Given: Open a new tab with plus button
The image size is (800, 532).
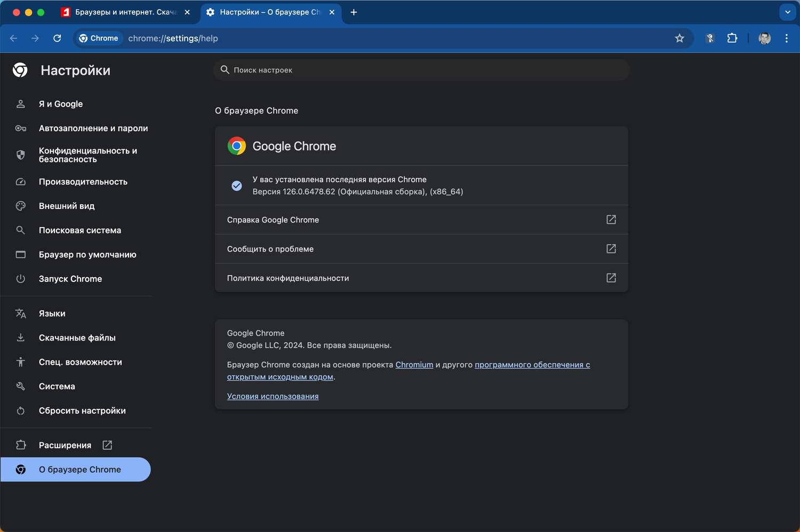Looking at the screenshot, I should [354, 12].
